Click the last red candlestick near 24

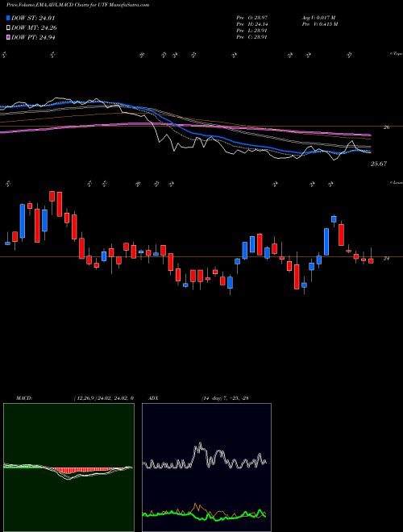tap(371, 260)
